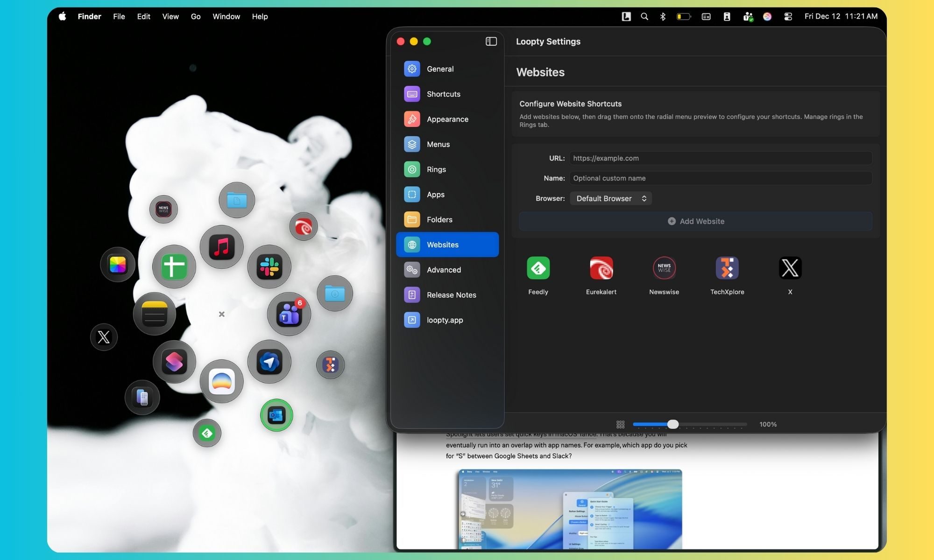Click the Notes app radial icon
934x560 pixels.
155,314
